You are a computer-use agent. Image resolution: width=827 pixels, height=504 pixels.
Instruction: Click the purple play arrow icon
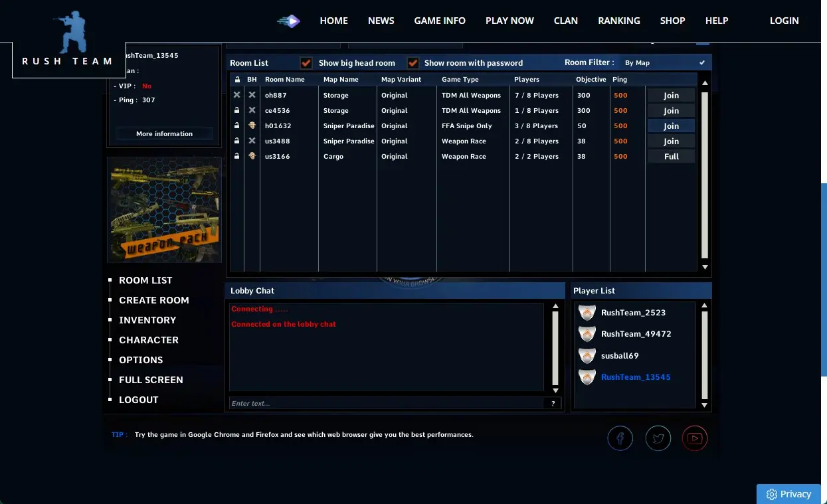(x=290, y=21)
